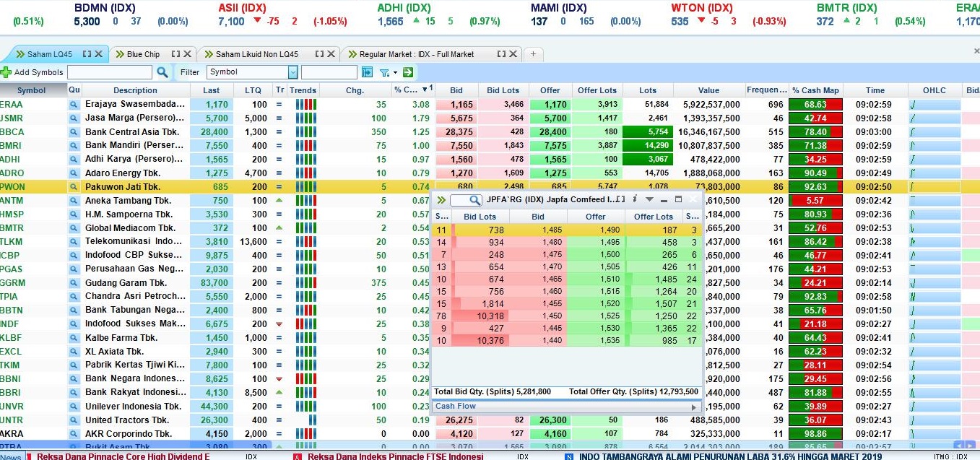Click the OHLC mini chart for TPIA row
Viewport: 980px width, 460px height.
tap(934, 297)
